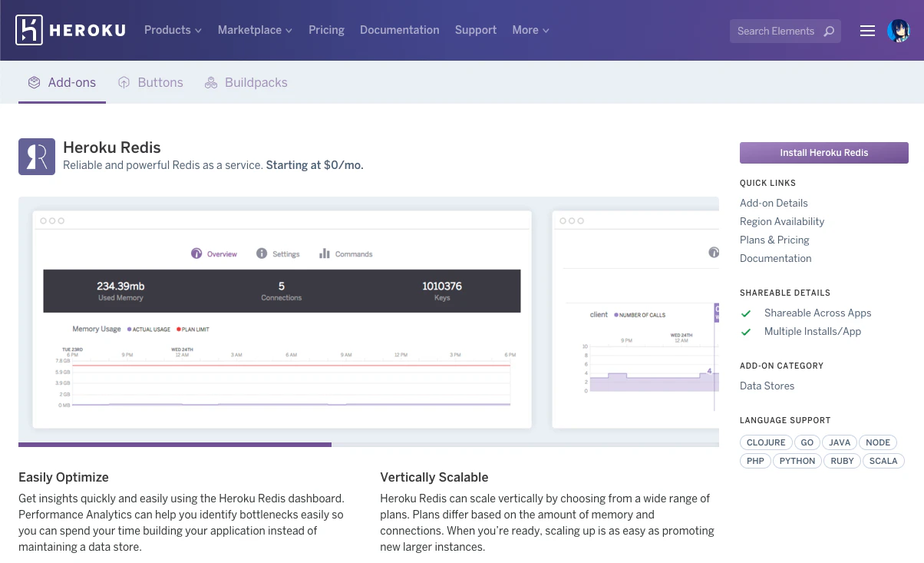Switch to the Add-ons tab
The image size is (924, 563).
[x=62, y=82]
